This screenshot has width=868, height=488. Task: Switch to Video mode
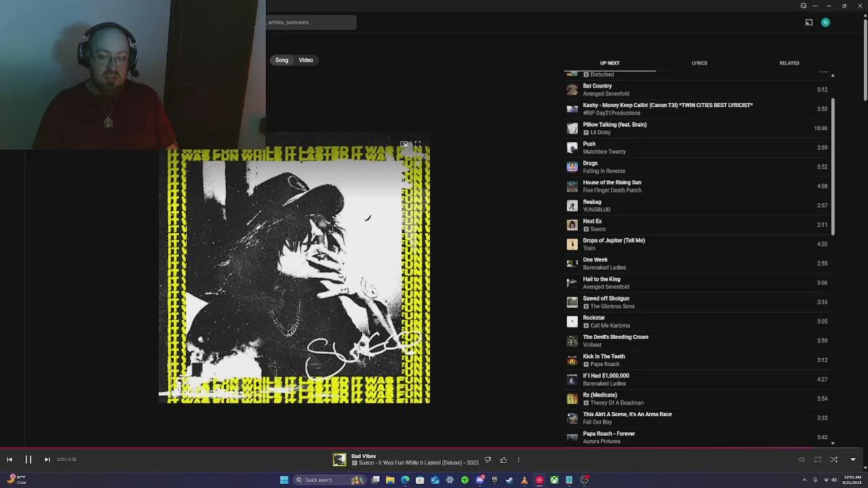(306, 60)
